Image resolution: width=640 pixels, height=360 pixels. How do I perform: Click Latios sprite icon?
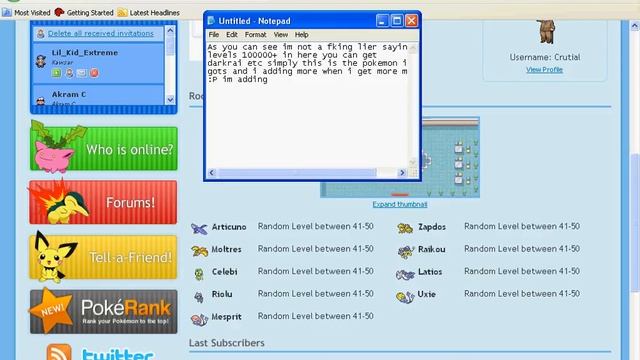pos(405,274)
